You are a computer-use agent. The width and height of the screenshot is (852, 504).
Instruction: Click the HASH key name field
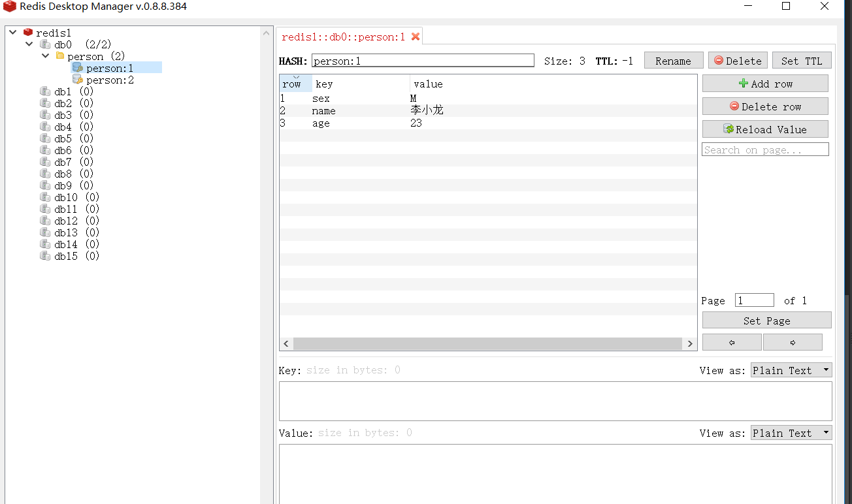click(x=423, y=61)
